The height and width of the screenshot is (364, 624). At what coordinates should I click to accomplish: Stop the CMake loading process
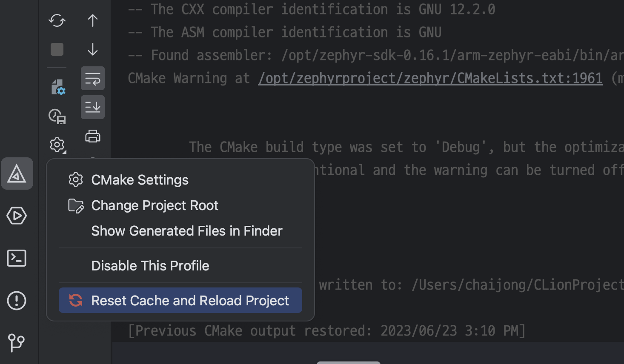coord(57,49)
